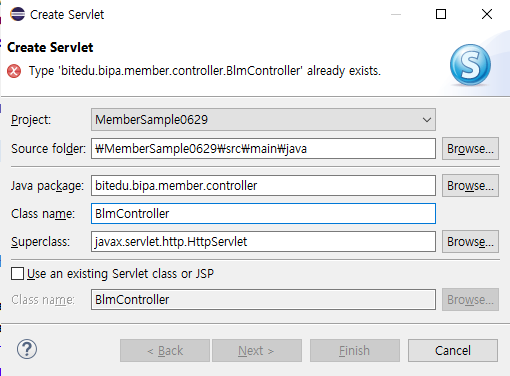
Task: Click the Eclipse icon in title bar
Action: 17,14
